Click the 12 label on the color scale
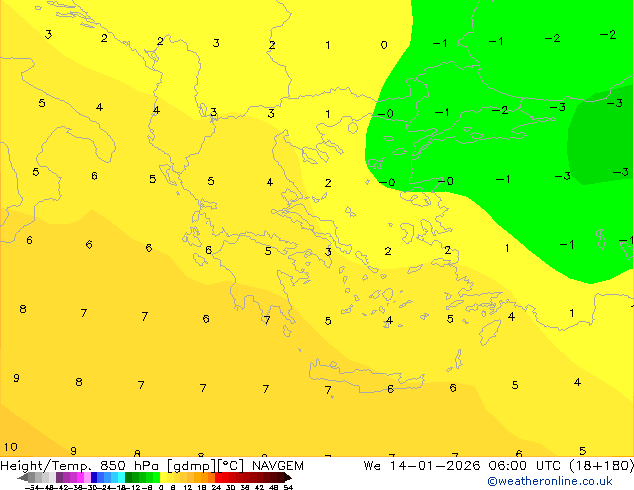This screenshot has height=490, width=634. point(188,488)
